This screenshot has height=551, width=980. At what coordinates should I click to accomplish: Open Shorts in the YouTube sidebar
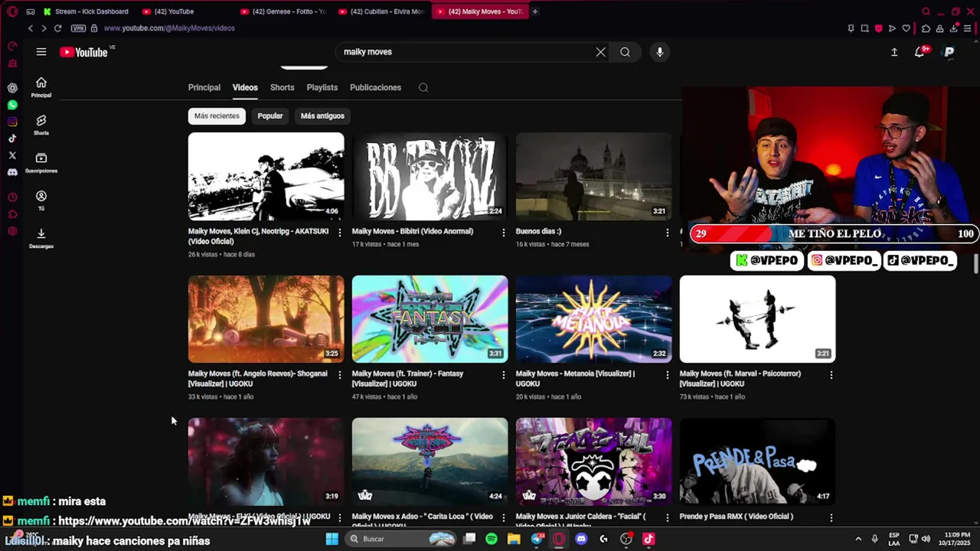tap(41, 125)
